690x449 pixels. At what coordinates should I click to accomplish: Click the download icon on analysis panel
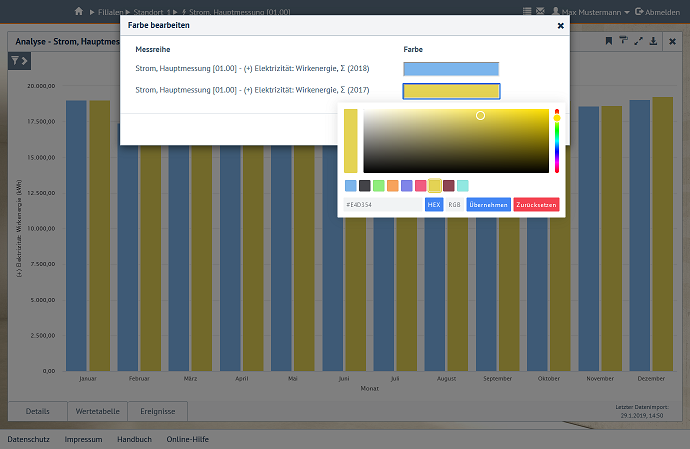(653, 41)
